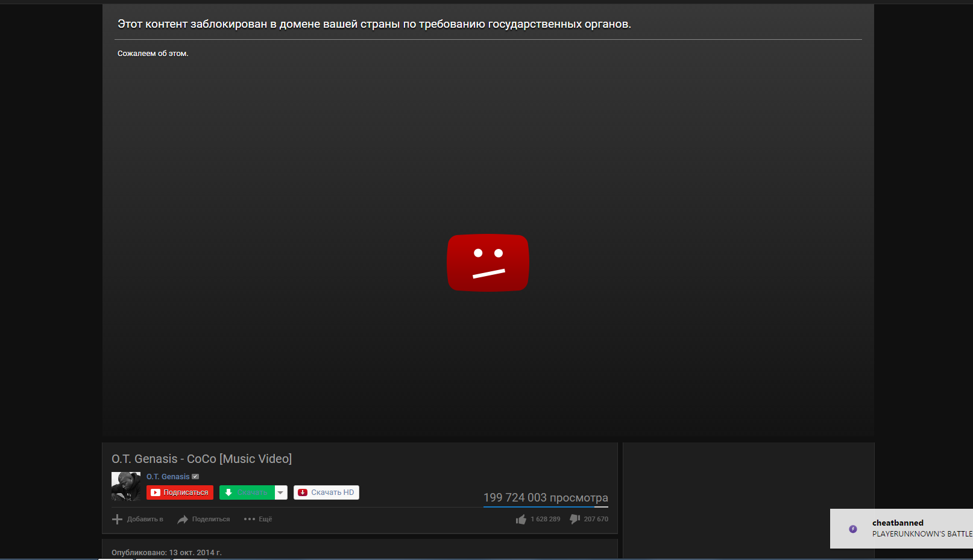Click the Скачать HD button
This screenshot has height=560, width=973.
point(326,492)
